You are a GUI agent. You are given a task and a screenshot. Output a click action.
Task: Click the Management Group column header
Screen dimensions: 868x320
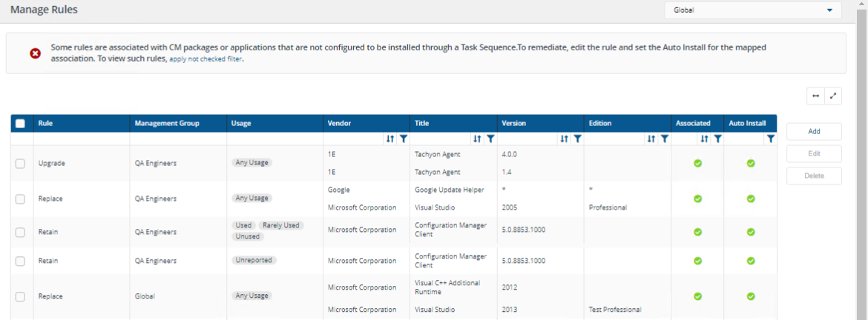click(167, 123)
